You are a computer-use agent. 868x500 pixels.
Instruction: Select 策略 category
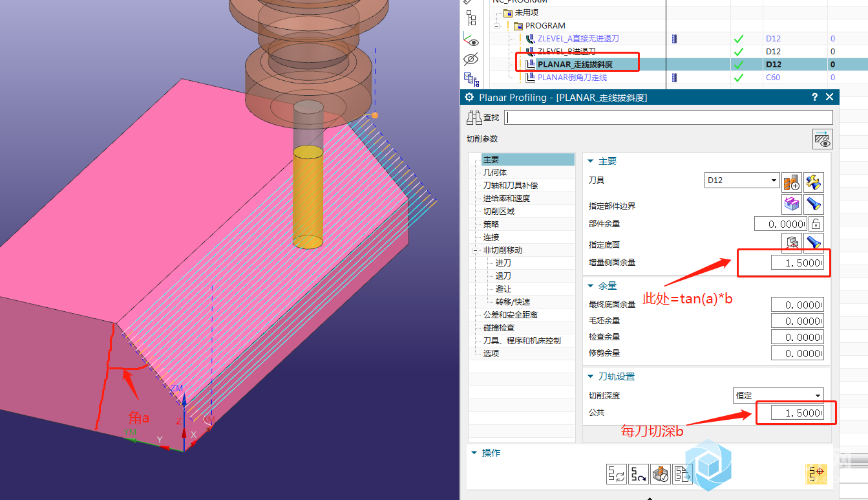491,224
